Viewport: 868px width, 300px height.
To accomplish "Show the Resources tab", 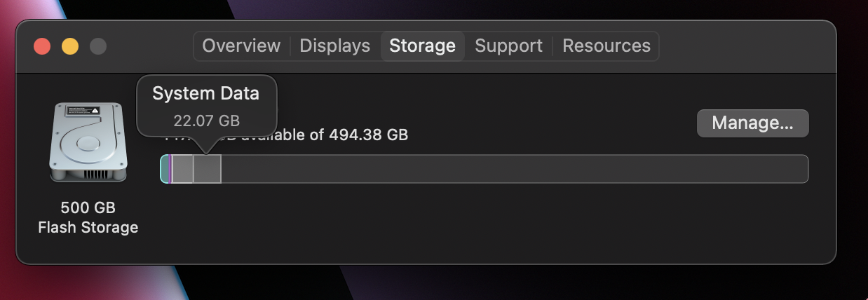I will 606,46.
